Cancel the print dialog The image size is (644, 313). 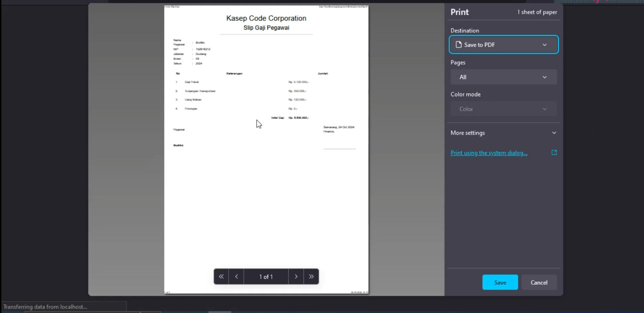pyautogui.click(x=539, y=282)
